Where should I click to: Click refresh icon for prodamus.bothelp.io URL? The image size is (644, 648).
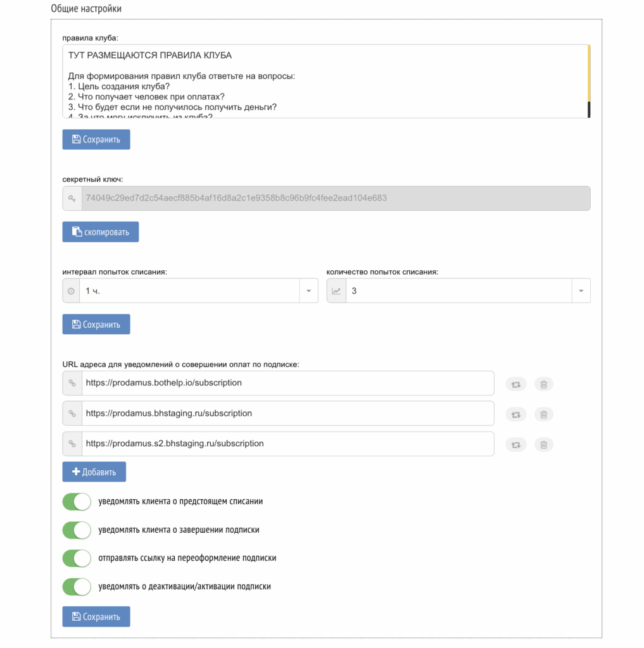tap(515, 383)
